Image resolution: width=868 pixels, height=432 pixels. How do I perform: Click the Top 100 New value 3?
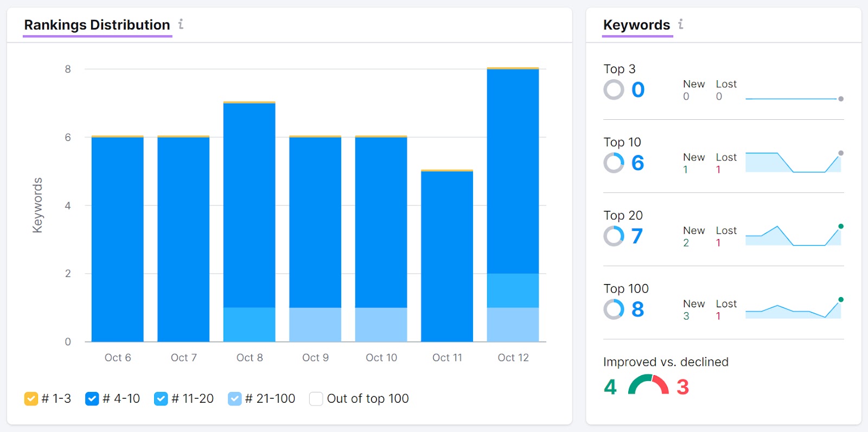coord(686,316)
